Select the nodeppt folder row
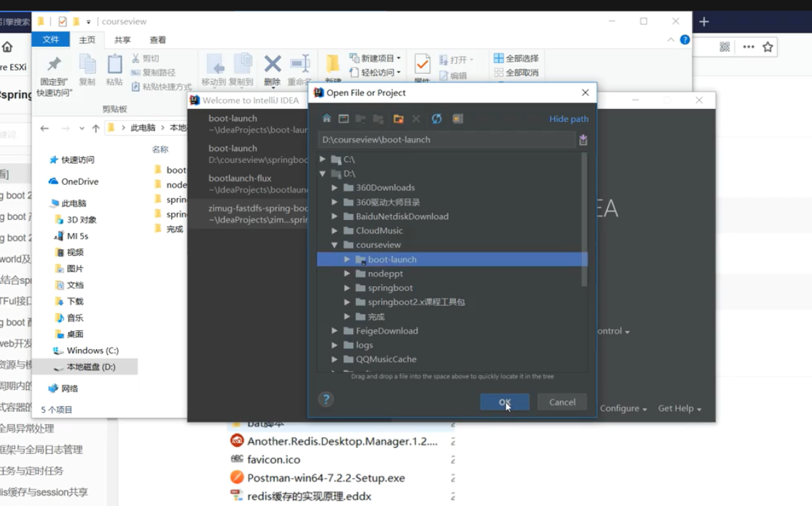 coord(452,273)
